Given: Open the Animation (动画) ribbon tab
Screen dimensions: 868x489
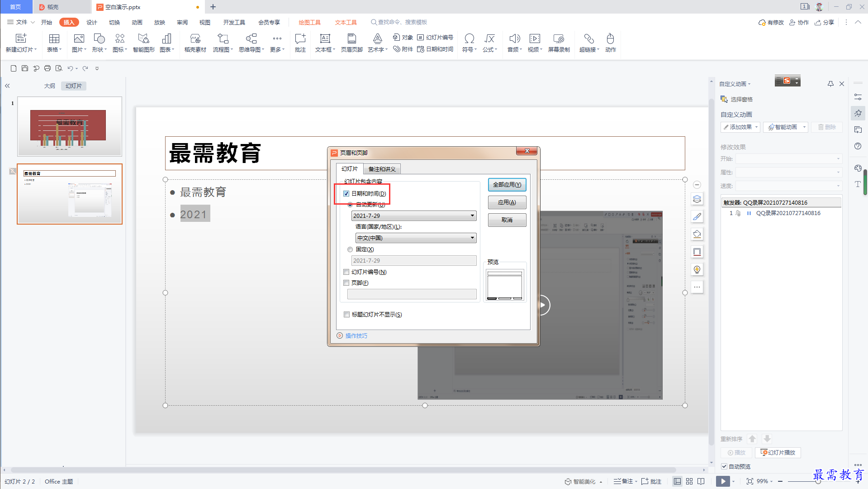Looking at the screenshot, I should 137,22.
